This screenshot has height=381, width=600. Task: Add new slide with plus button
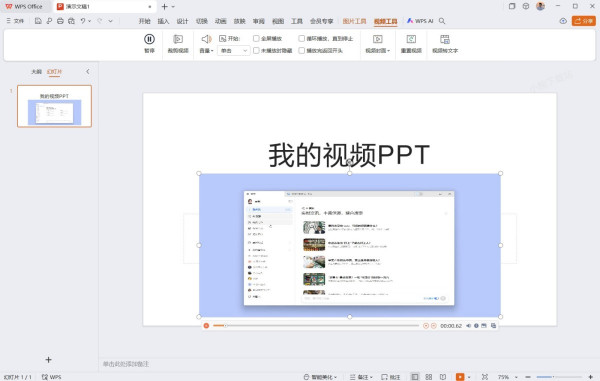[48, 360]
